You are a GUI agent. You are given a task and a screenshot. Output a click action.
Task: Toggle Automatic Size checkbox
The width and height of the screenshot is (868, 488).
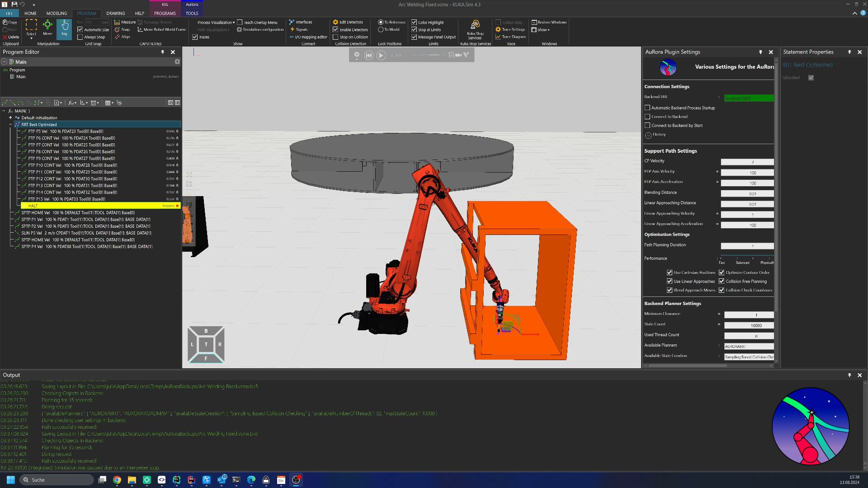click(x=80, y=30)
